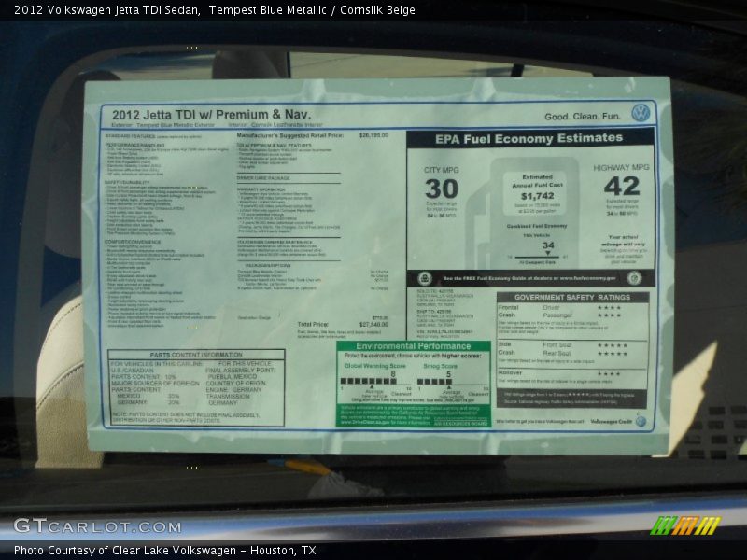The height and width of the screenshot is (560, 747).
Task: Click the Volkswagen Credit globe icon
Action: pos(641,421)
